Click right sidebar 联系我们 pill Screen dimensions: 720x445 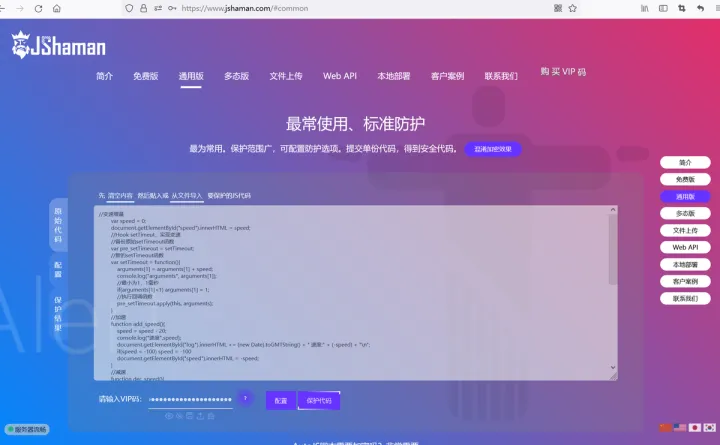(x=685, y=299)
